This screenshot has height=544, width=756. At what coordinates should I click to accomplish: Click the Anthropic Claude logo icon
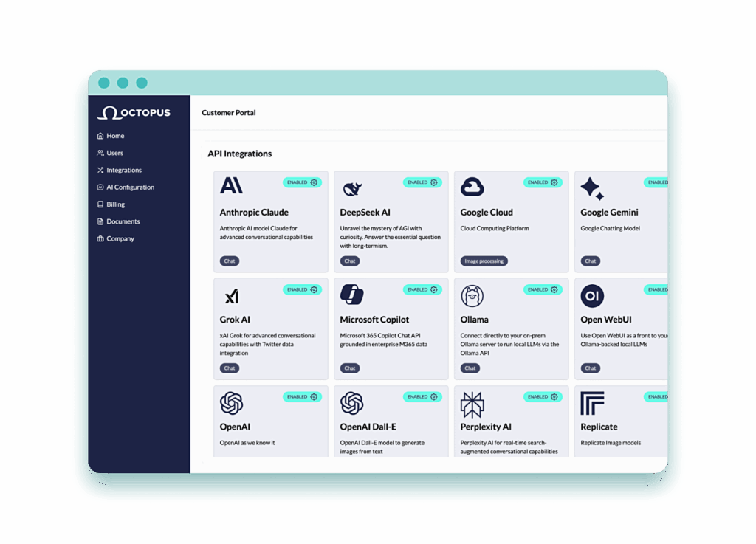tap(231, 185)
